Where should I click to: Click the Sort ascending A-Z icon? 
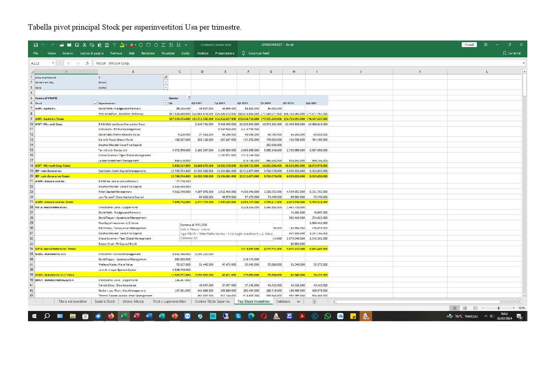[x=171, y=45]
